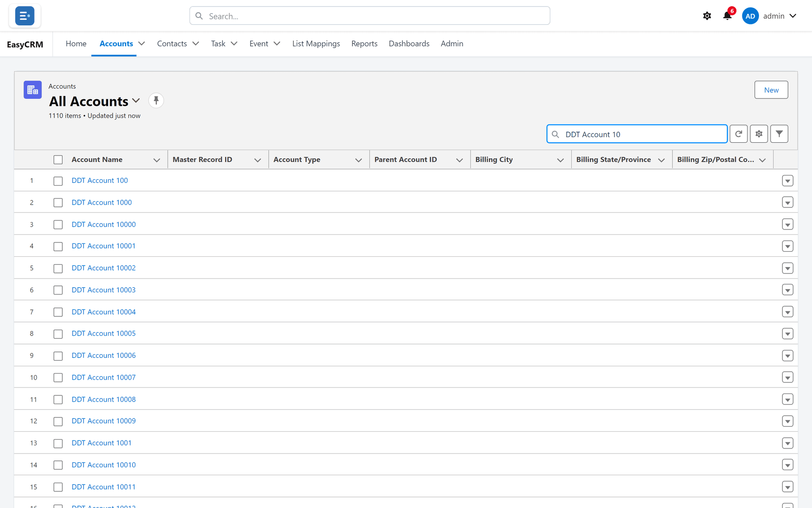Open the DDT Account 10010 link

[103, 465]
